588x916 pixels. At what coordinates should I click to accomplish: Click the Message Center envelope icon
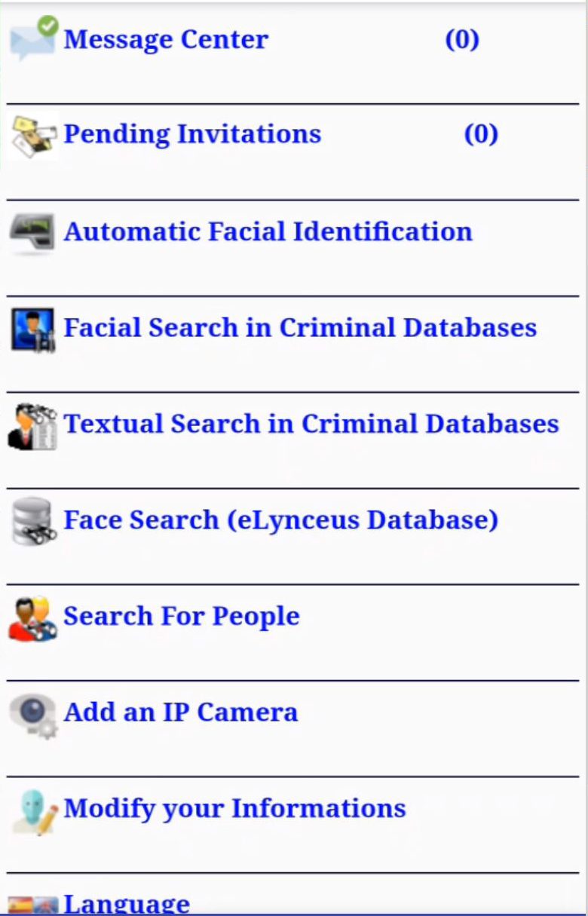(34, 38)
